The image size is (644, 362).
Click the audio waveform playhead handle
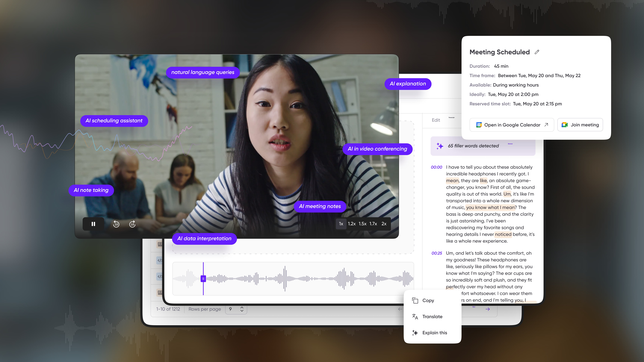(x=203, y=279)
